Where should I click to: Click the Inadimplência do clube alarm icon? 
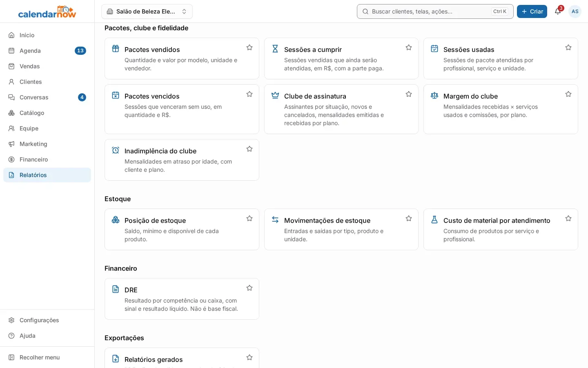tap(116, 150)
